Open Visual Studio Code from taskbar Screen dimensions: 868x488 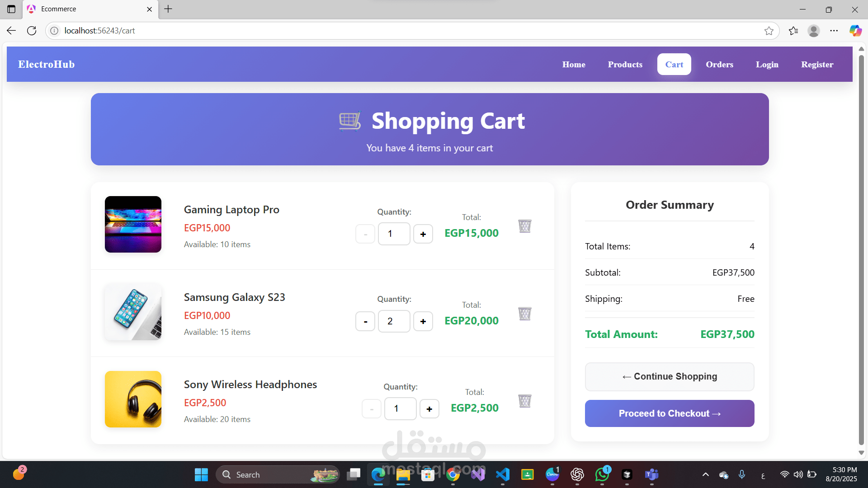tap(502, 474)
